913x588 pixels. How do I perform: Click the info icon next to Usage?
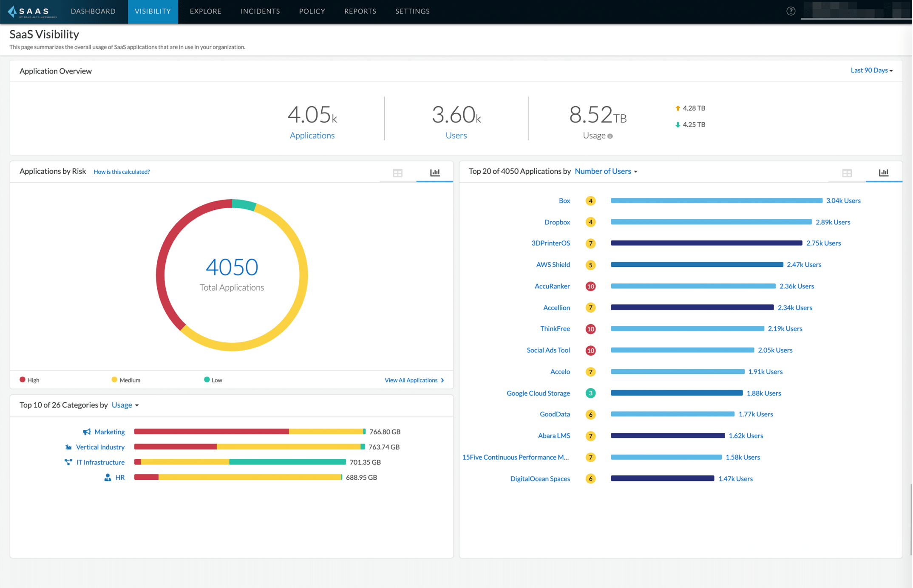point(610,136)
